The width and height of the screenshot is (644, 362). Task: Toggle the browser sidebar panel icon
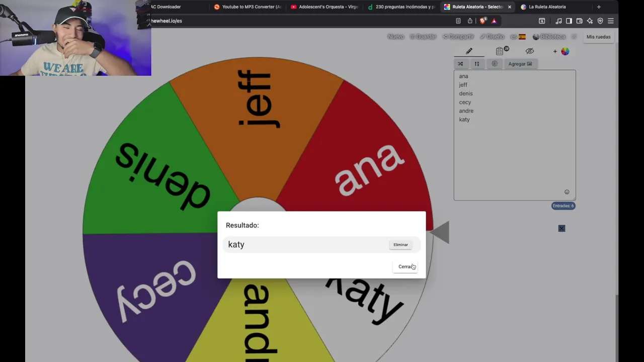point(569,21)
